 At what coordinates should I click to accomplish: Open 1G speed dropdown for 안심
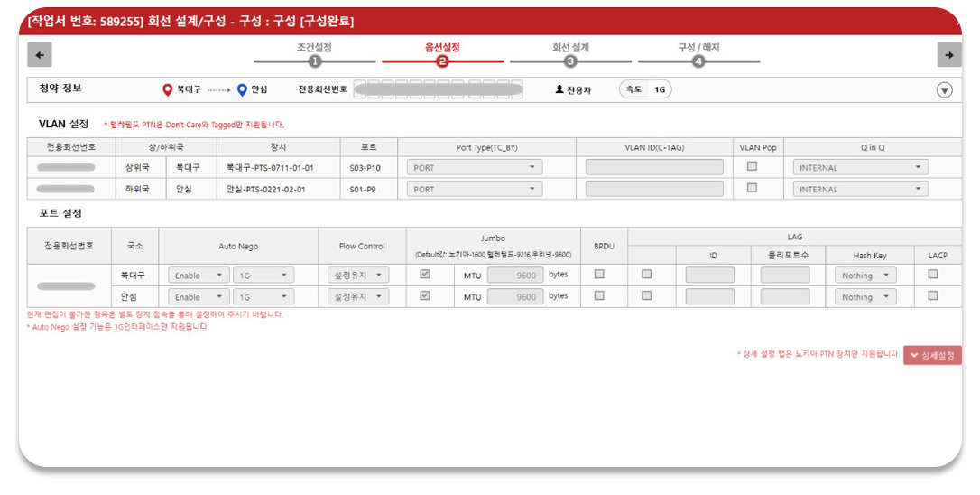point(263,296)
